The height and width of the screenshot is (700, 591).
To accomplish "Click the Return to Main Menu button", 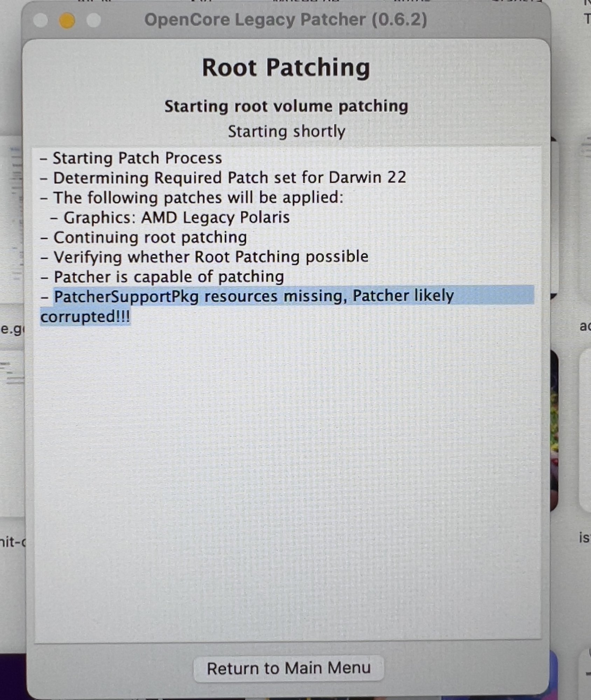I will coord(288,668).
